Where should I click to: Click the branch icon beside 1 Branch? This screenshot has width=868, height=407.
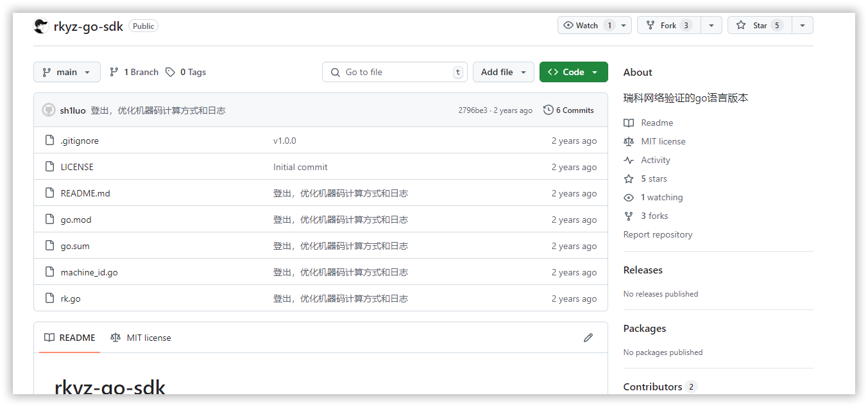click(114, 72)
